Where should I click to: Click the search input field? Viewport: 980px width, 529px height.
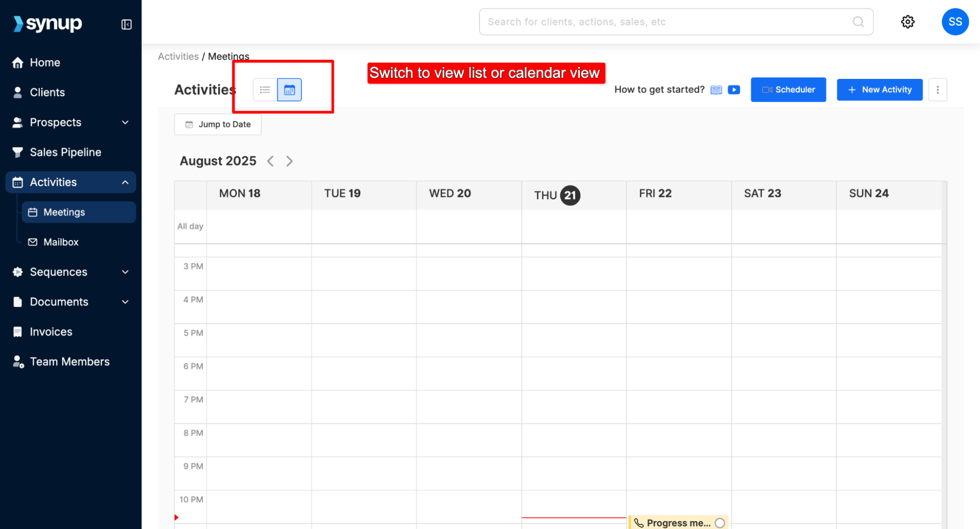676,22
